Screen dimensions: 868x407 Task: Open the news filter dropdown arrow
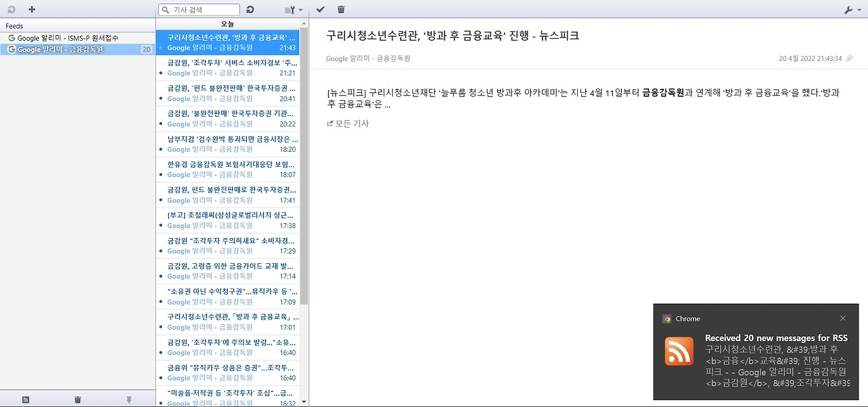coord(300,9)
